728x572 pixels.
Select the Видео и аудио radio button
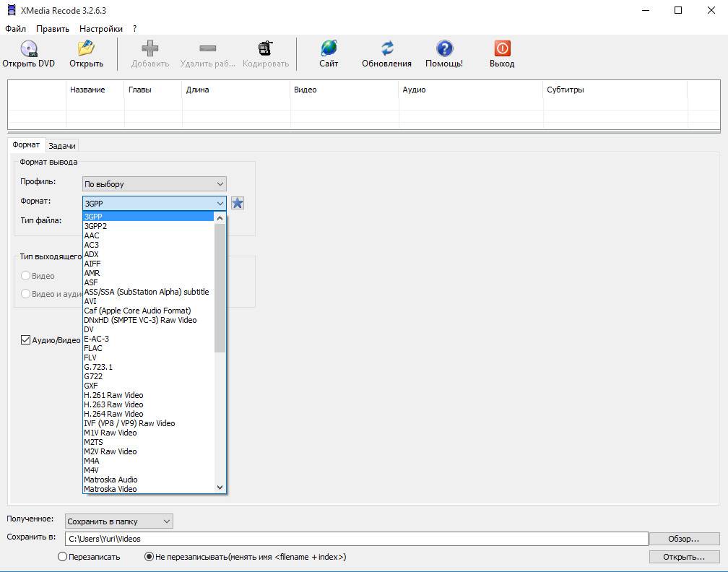tap(25, 294)
